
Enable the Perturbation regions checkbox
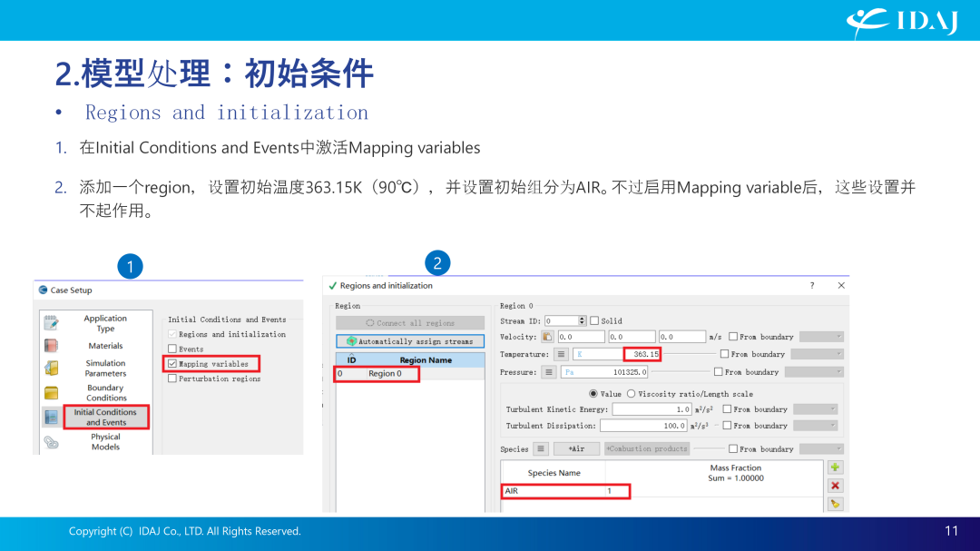click(172, 379)
